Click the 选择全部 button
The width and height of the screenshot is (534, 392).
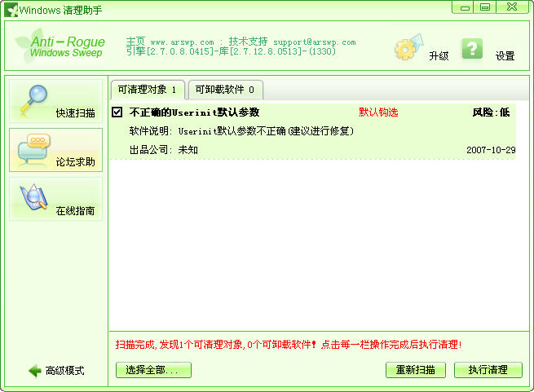click(x=153, y=370)
